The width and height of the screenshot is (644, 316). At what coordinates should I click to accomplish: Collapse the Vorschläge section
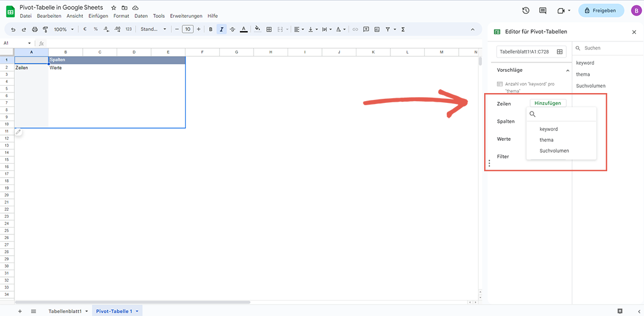568,71
